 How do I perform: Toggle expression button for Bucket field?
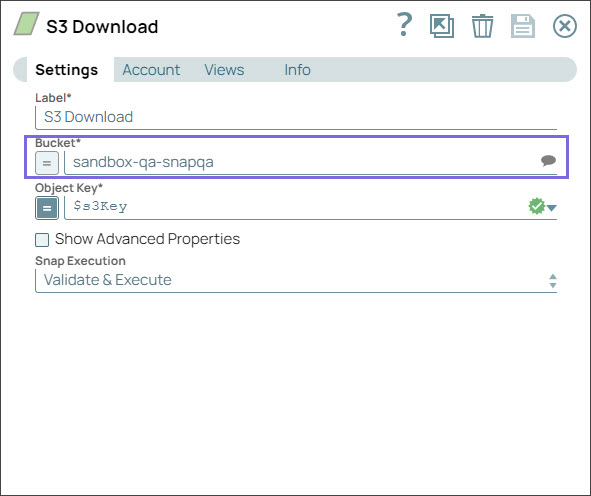[47, 163]
